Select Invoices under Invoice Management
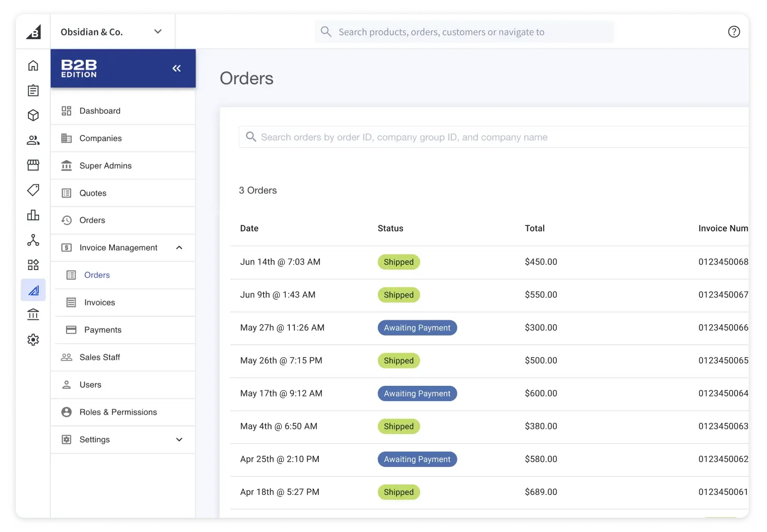 pyautogui.click(x=99, y=302)
